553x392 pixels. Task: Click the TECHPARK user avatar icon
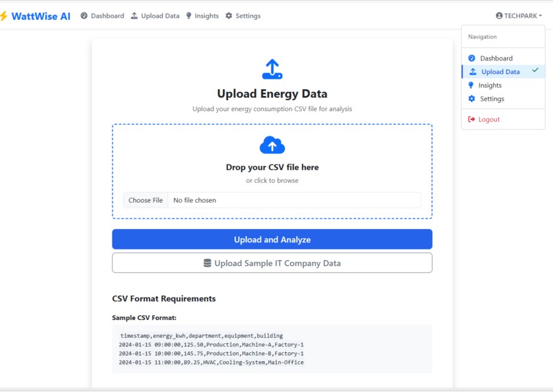[499, 16]
